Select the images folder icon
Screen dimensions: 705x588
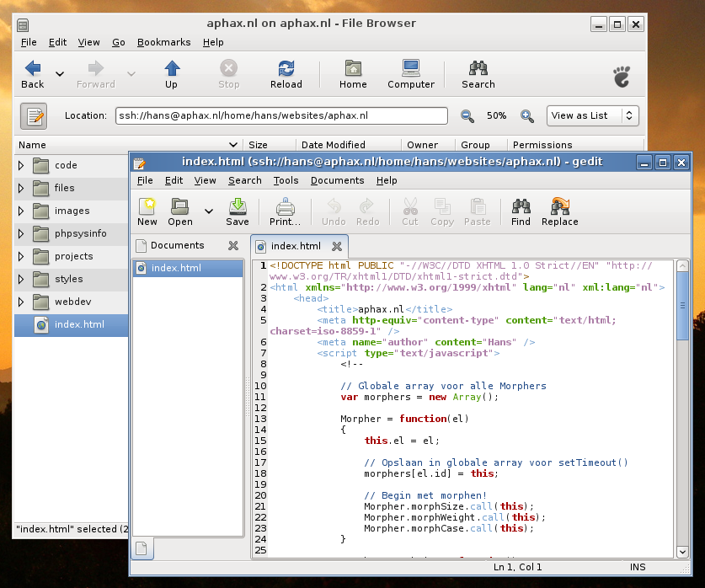coord(41,211)
